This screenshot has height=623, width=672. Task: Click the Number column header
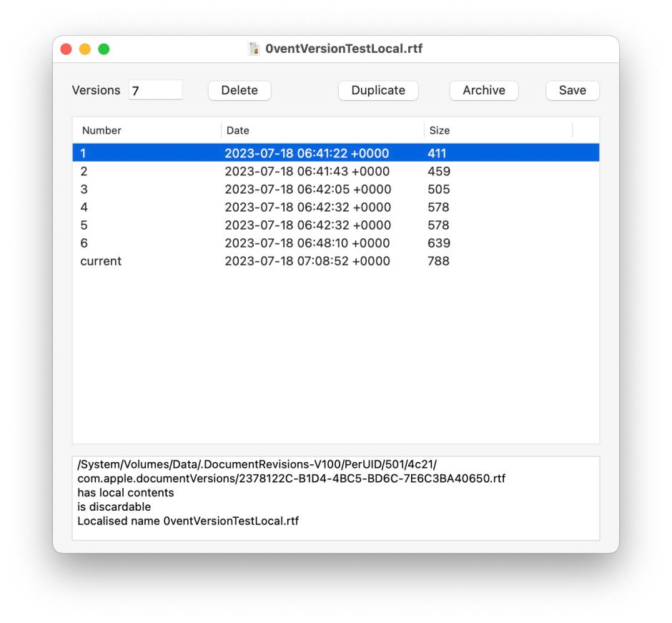(x=101, y=130)
